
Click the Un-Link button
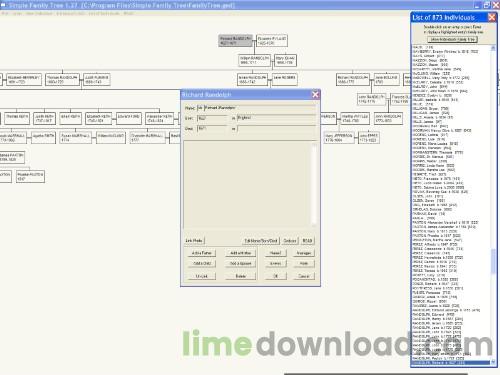(x=202, y=276)
